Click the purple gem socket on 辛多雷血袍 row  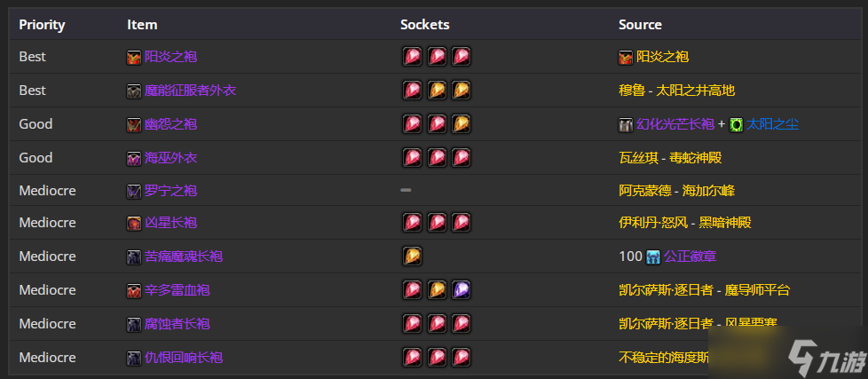[462, 290]
